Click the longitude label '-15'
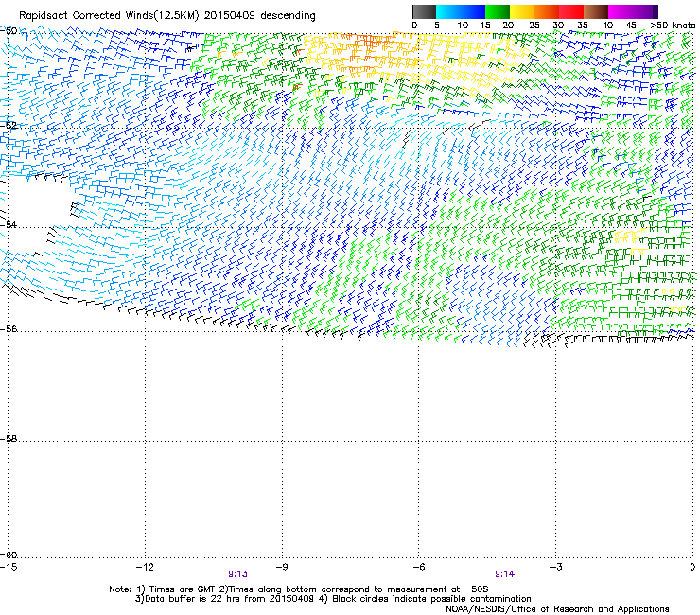The image size is (700, 615). [8, 567]
